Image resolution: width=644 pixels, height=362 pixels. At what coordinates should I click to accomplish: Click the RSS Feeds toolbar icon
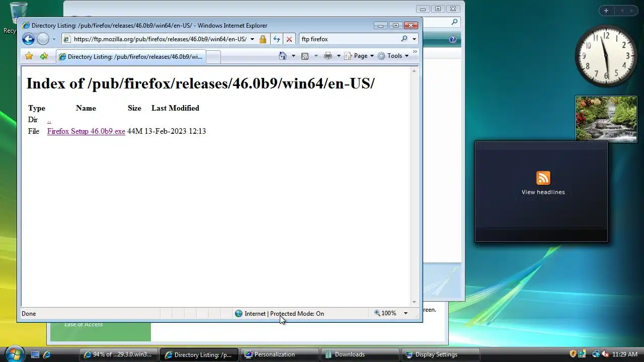pos(305,56)
